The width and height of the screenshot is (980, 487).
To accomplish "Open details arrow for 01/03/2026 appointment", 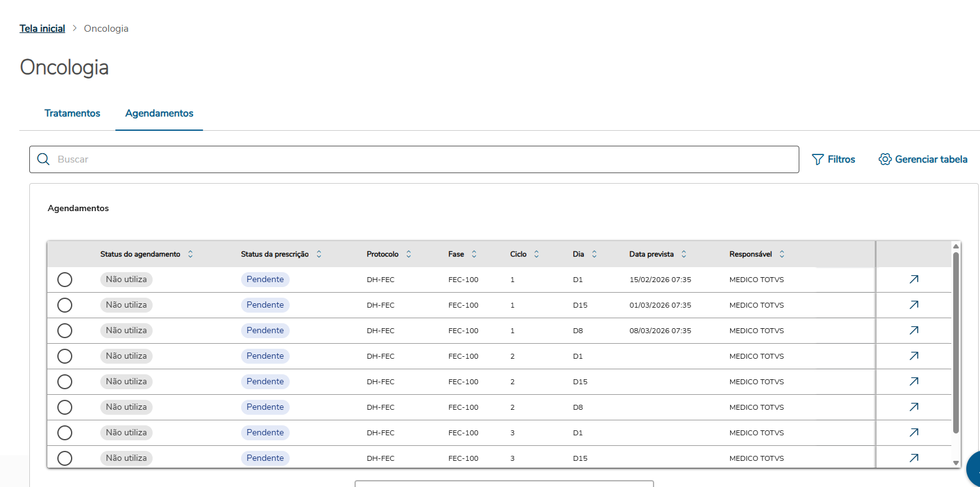I will coord(913,305).
